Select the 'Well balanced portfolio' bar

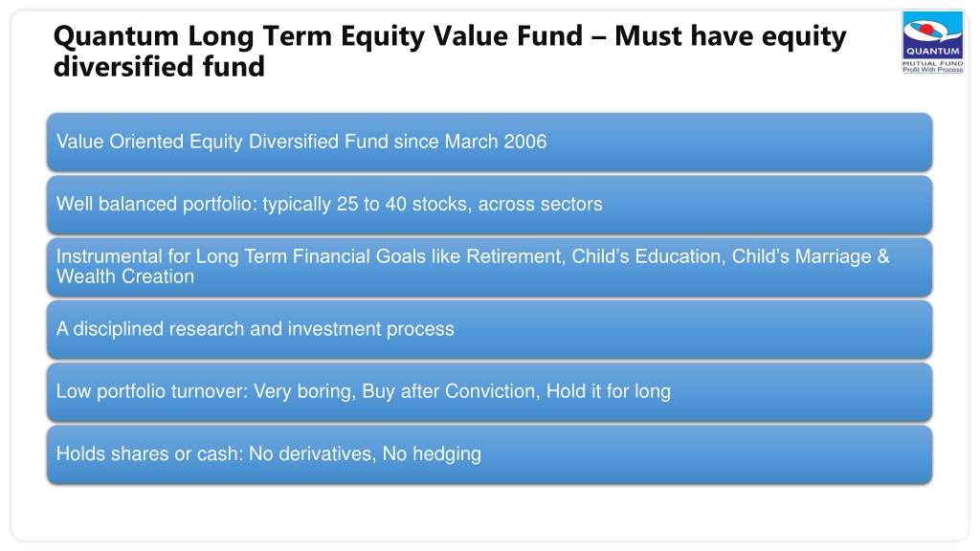489,205
